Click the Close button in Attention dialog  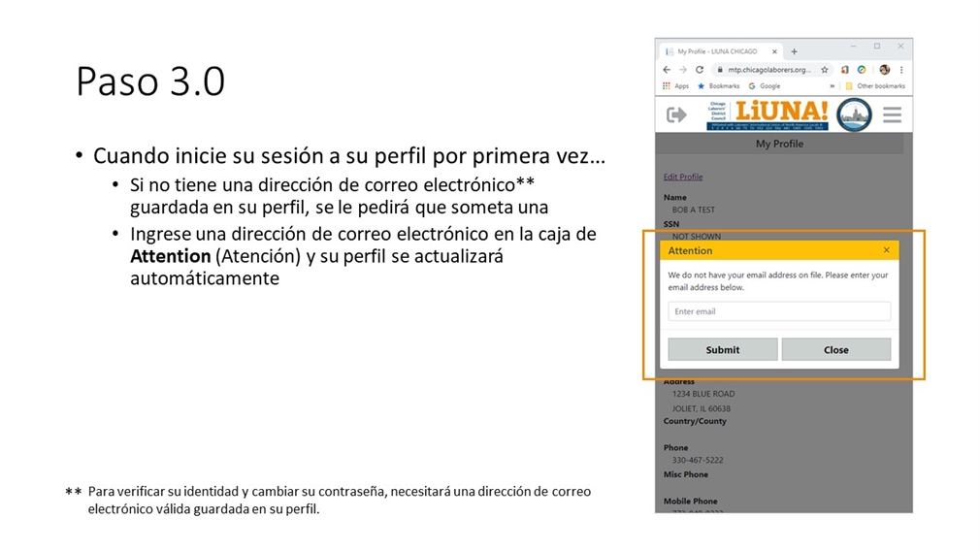pos(836,350)
